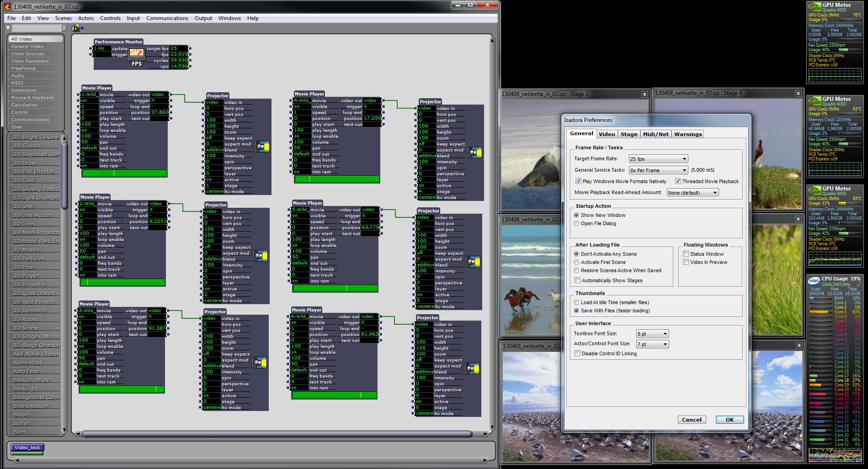Click projector icon of Projector set to stage 3
The height and width of the screenshot is (469, 868).
tap(260, 363)
